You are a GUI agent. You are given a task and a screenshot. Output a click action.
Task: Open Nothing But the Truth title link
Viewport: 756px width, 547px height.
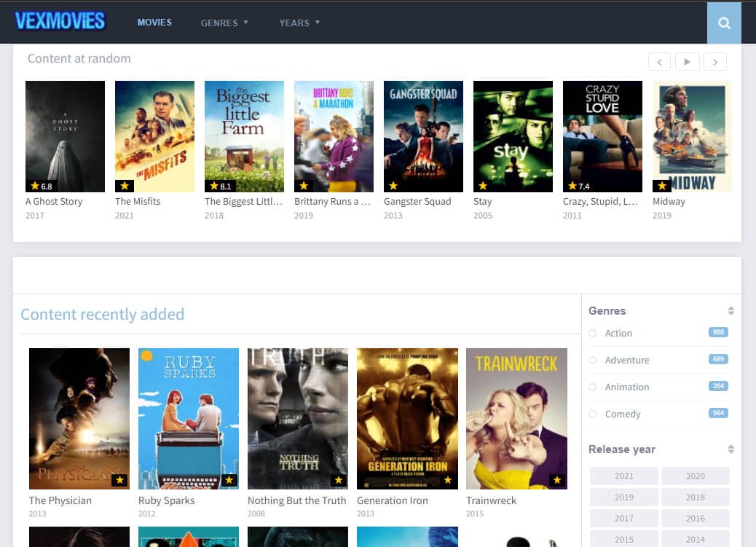click(297, 500)
